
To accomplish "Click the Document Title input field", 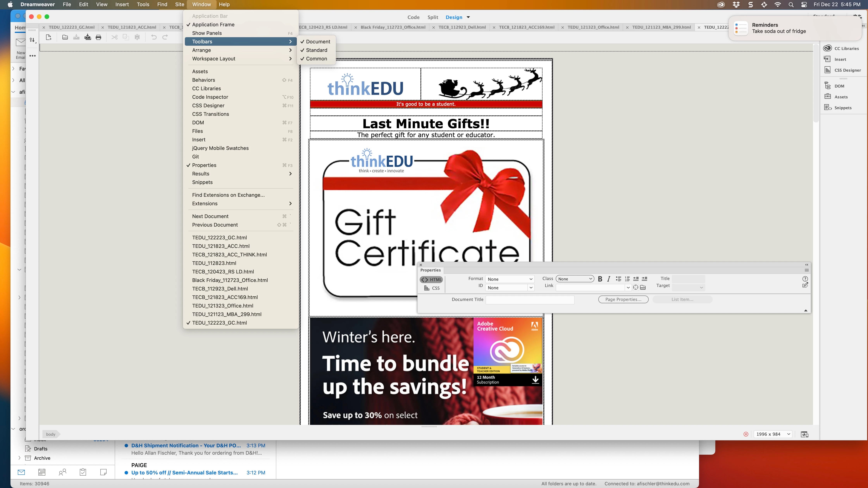I will [530, 299].
